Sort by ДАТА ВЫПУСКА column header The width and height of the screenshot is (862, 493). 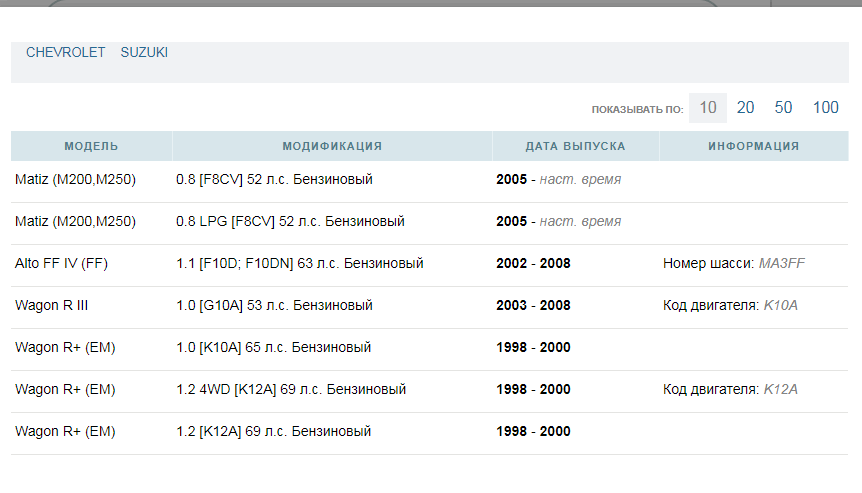(x=575, y=146)
